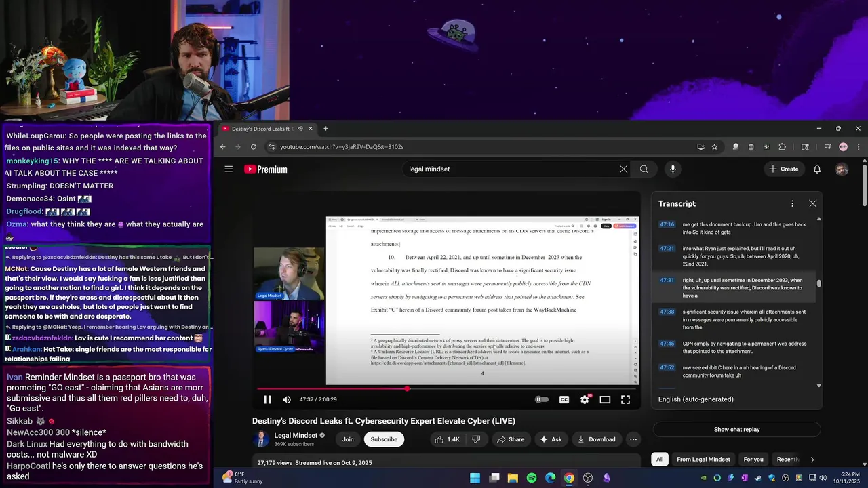Open the YouTube hamburger guide menu
The image size is (868, 488).
pyautogui.click(x=229, y=169)
